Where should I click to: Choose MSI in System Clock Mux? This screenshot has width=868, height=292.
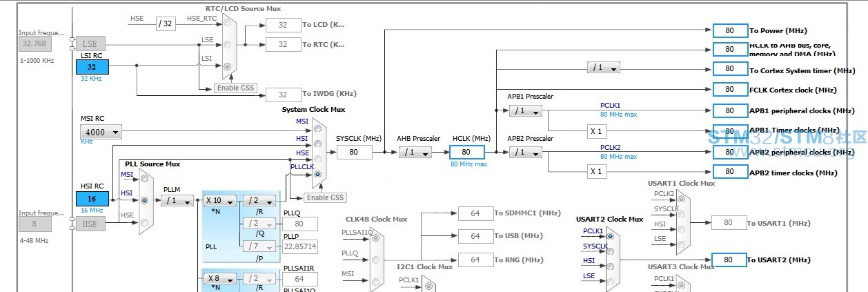click(317, 128)
